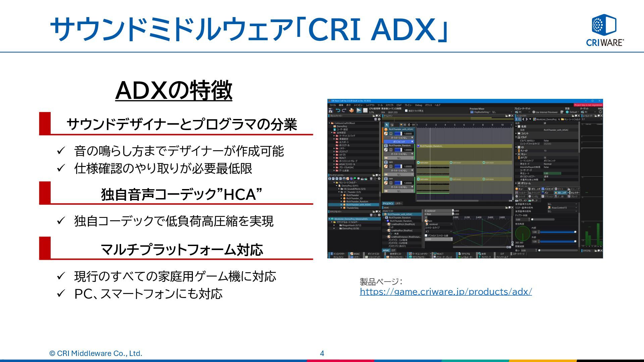
Task: Click Use Internal Previewer button
Action: pos(546,112)
